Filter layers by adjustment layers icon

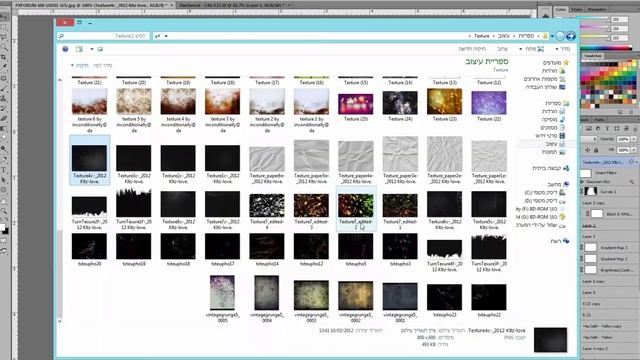point(598,128)
